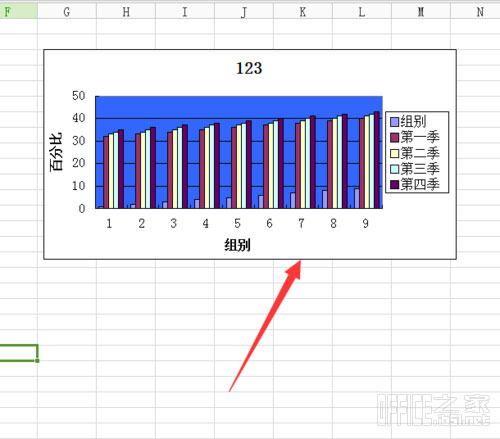Click the active cell with green border
The width and height of the screenshot is (500, 439).
tap(19, 353)
